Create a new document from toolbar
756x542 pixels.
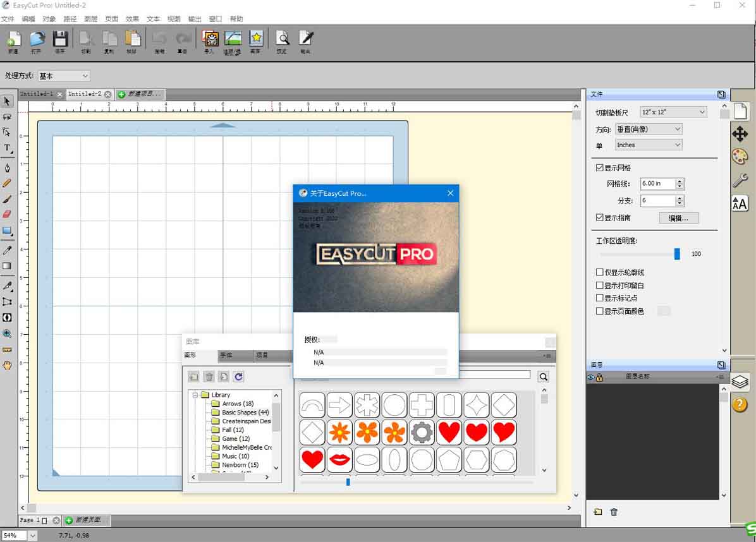pyautogui.click(x=13, y=42)
